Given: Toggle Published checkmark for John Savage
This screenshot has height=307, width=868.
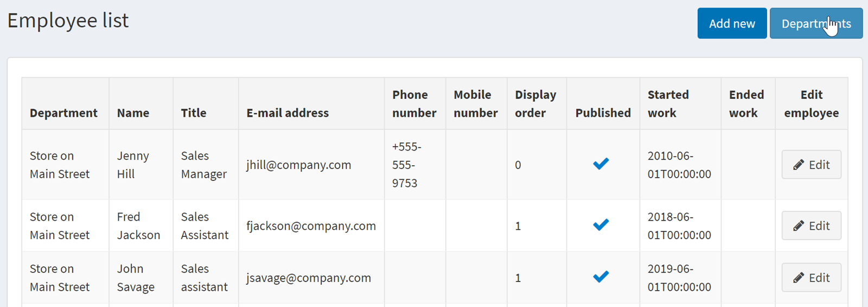Looking at the screenshot, I should (601, 277).
